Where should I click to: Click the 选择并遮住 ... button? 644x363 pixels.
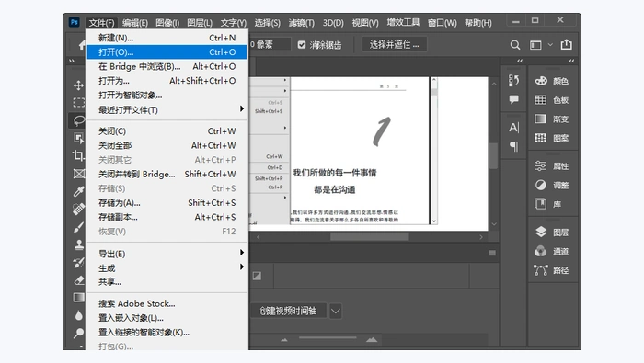coord(394,44)
